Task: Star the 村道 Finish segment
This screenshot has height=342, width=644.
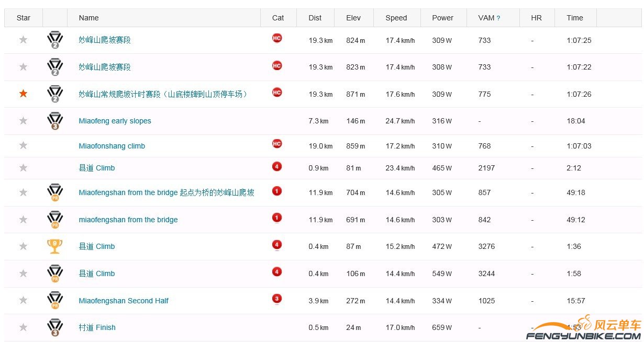Action: click(23, 327)
